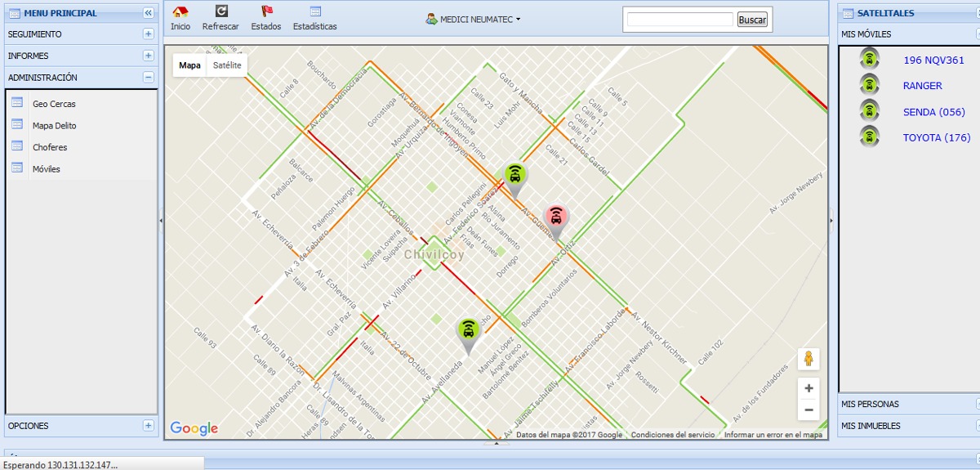Refresh the map with Refrescar

click(x=220, y=18)
